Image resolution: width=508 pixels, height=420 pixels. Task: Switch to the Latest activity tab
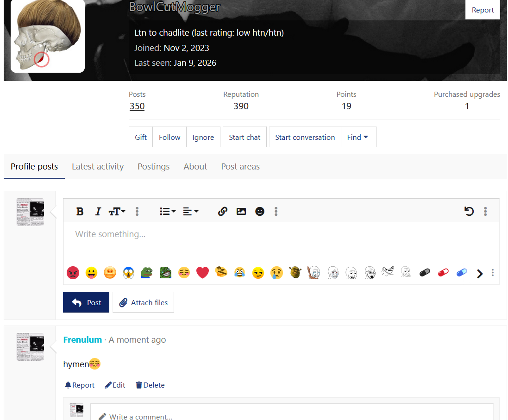[97, 166]
